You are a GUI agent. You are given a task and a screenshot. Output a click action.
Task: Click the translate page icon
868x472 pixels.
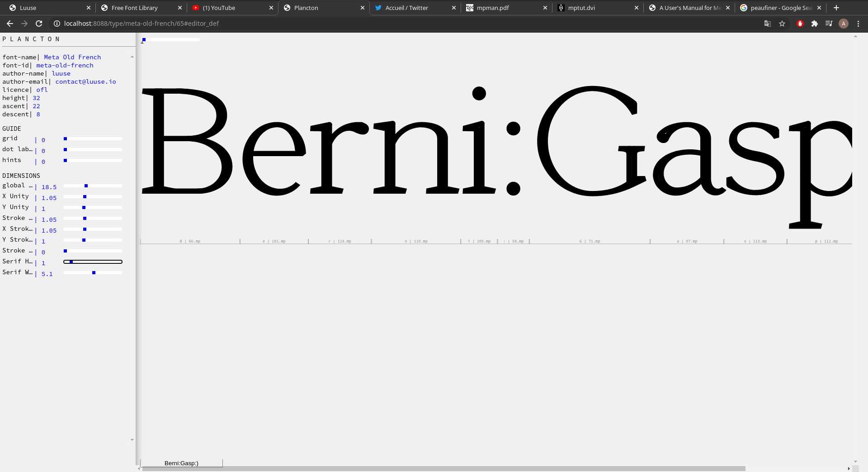coord(767,24)
